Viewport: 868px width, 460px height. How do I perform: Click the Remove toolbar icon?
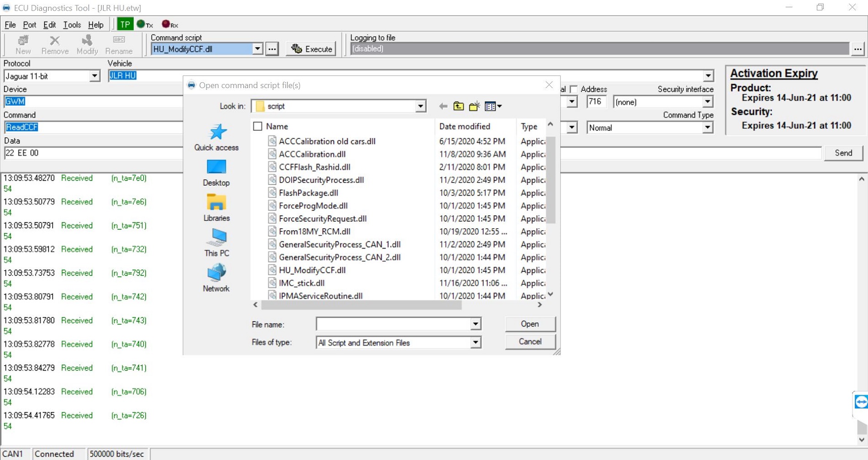[x=55, y=45]
